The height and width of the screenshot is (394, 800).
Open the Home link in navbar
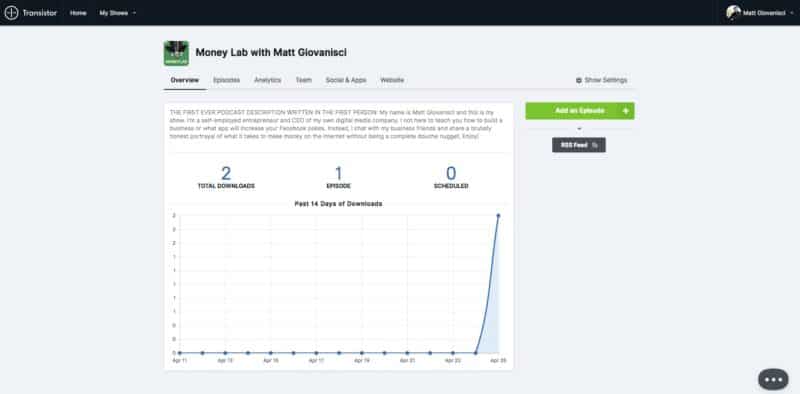78,13
